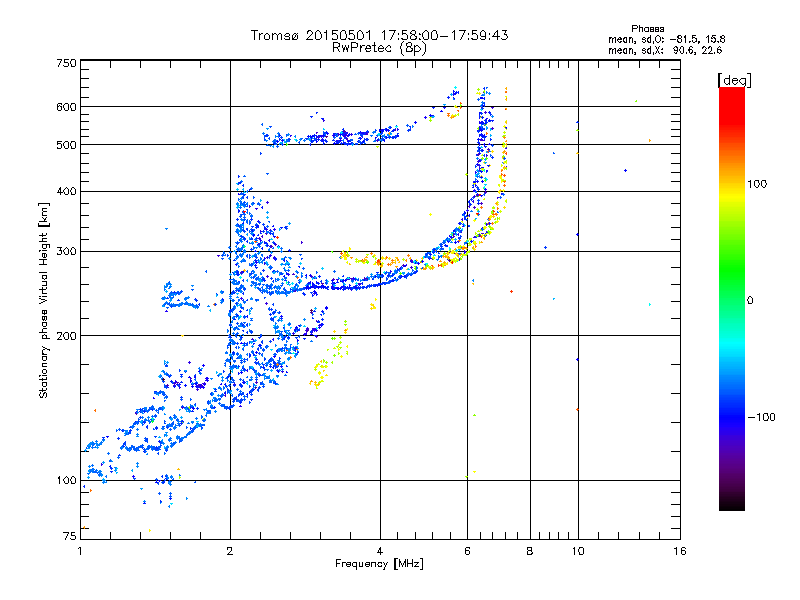The height and width of the screenshot is (600, 800).
Task: Click the x-axis tick label '10'
Action: (x=578, y=551)
